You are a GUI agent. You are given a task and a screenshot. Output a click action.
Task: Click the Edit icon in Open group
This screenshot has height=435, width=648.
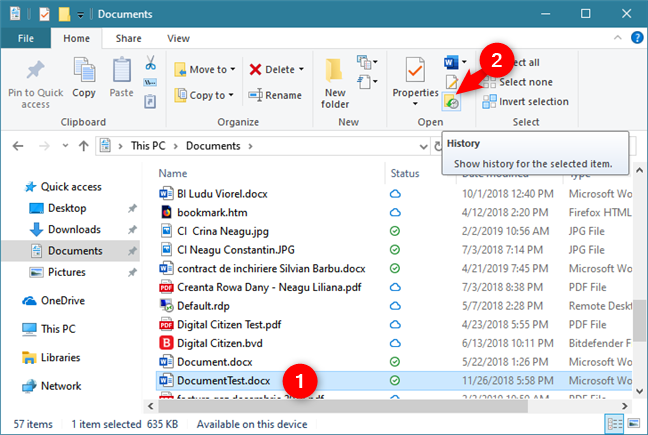coord(452,82)
